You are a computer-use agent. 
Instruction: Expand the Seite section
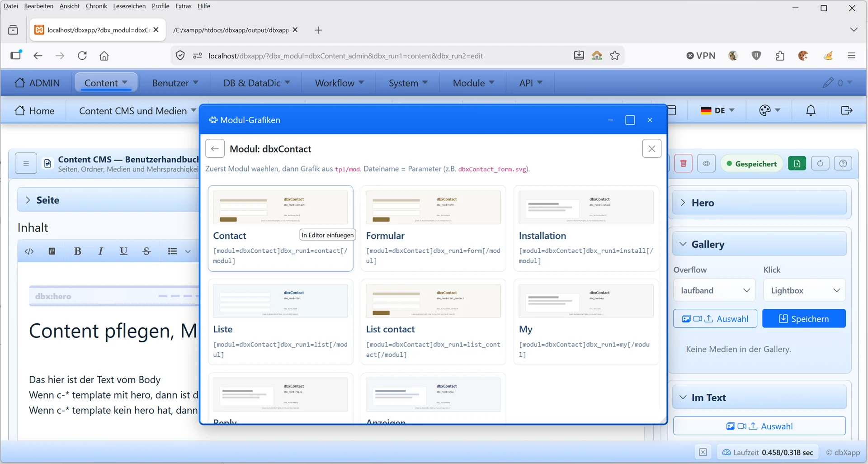(x=108, y=200)
